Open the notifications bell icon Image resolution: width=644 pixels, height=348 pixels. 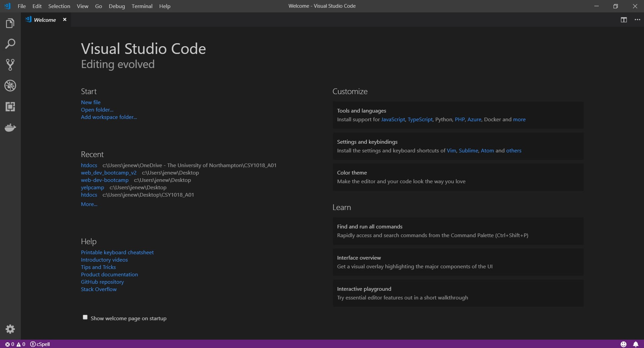pyautogui.click(x=635, y=344)
